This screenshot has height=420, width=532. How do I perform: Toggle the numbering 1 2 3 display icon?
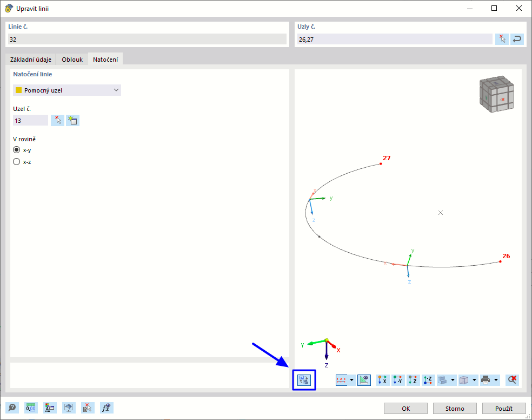coord(341,380)
